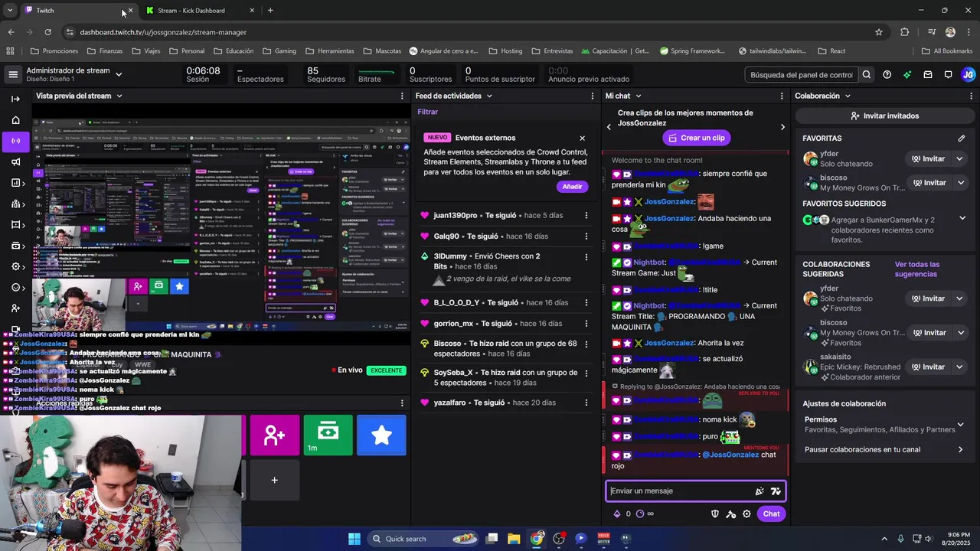Expand invite options arrow for yfder in Favoritas
The height and width of the screenshot is (551, 980).
tap(959, 158)
